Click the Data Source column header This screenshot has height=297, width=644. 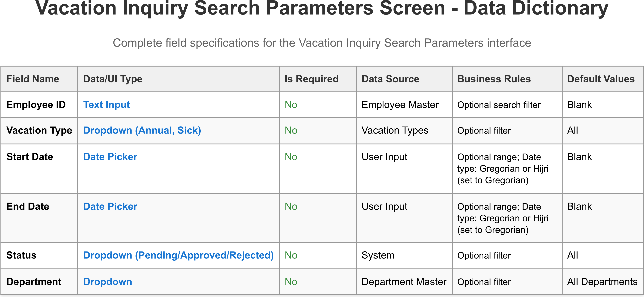click(390, 79)
